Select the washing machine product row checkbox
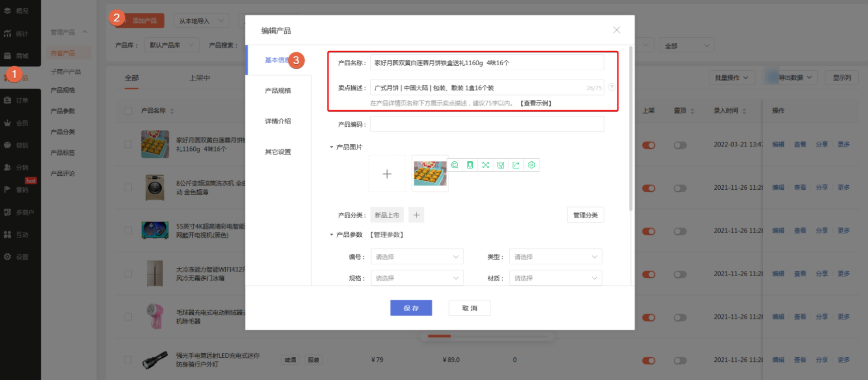 click(x=128, y=188)
